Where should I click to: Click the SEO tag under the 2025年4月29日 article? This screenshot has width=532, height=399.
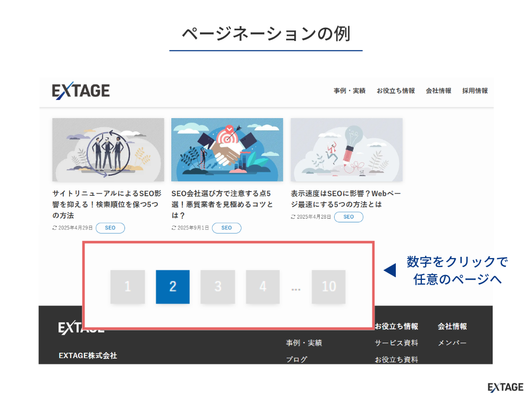click(x=110, y=228)
